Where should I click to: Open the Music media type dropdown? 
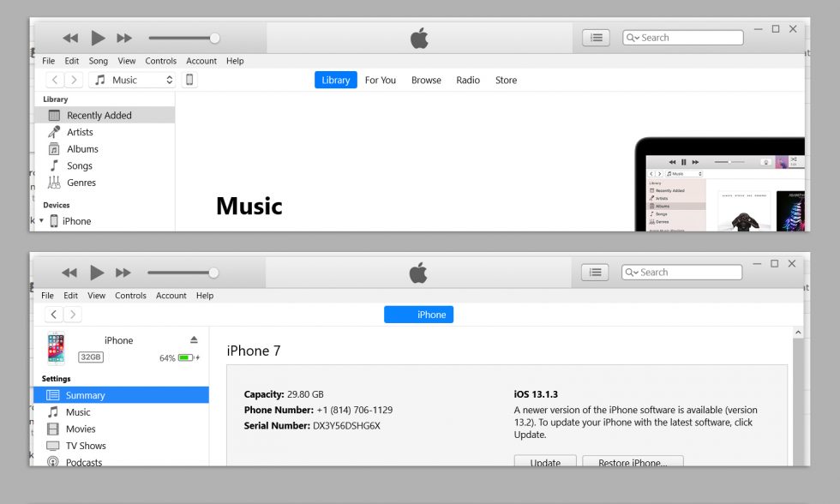pos(133,80)
